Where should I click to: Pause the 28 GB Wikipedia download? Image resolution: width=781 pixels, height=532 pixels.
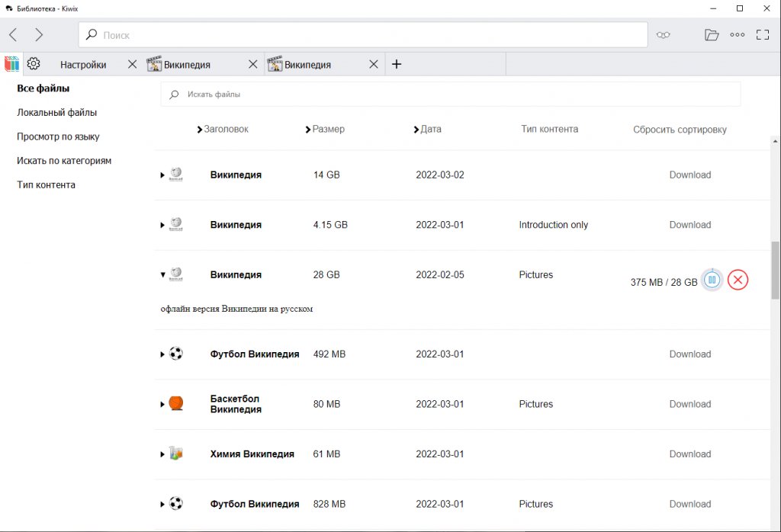click(x=712, y=280)
